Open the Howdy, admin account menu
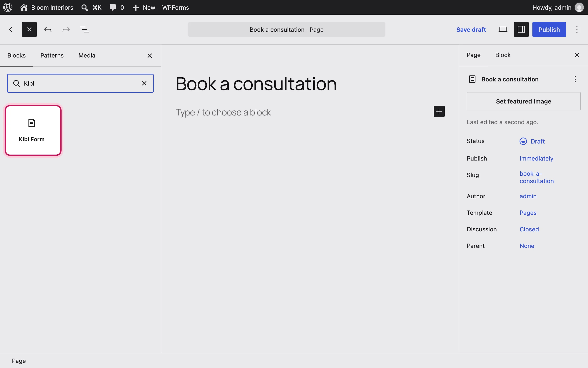Image resolution: width=588 pixels, height=368 pixels. [558, 7]
